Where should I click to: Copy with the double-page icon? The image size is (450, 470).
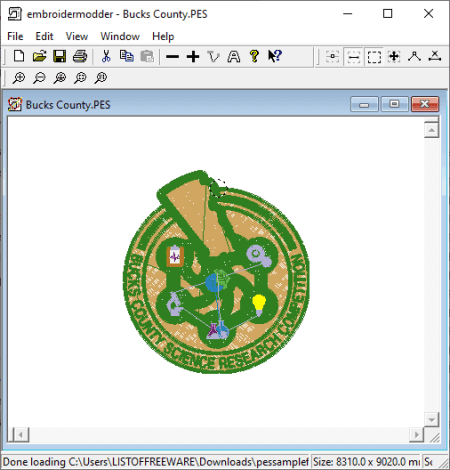point(127,56)
